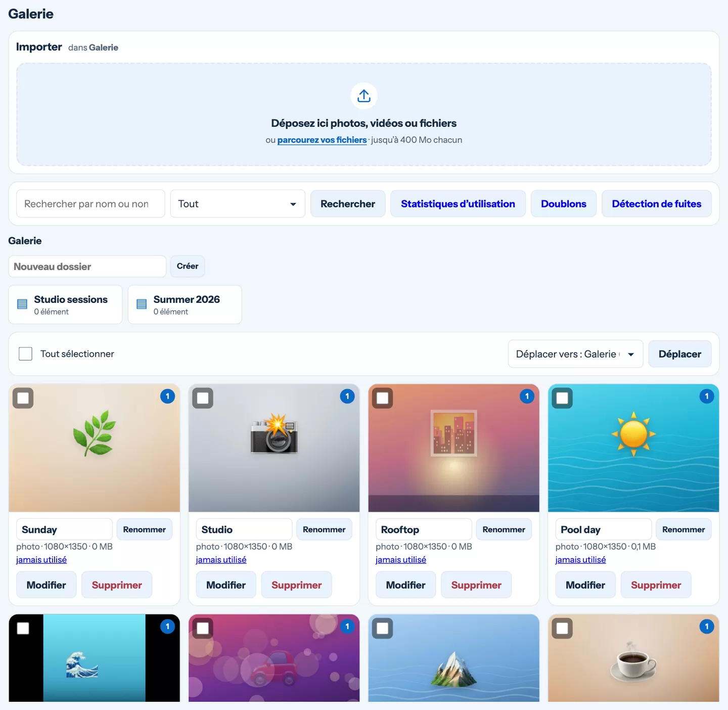Select the coffee cup photo checkbox
The height and width of the screenshot is (710, 728).
point(562,629)
